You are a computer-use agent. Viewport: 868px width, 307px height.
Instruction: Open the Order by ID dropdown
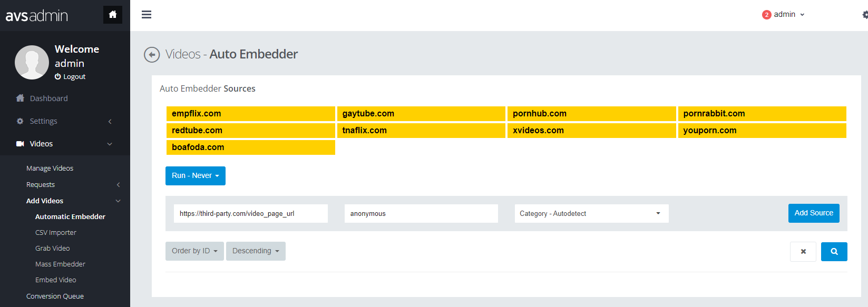coord(194,251)
